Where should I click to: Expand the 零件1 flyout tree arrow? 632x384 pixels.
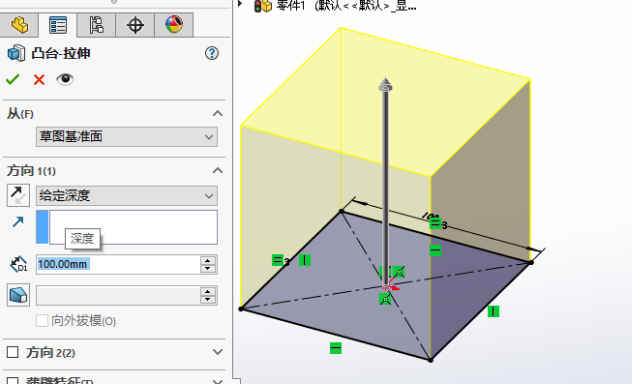click(x=240, y=4)
